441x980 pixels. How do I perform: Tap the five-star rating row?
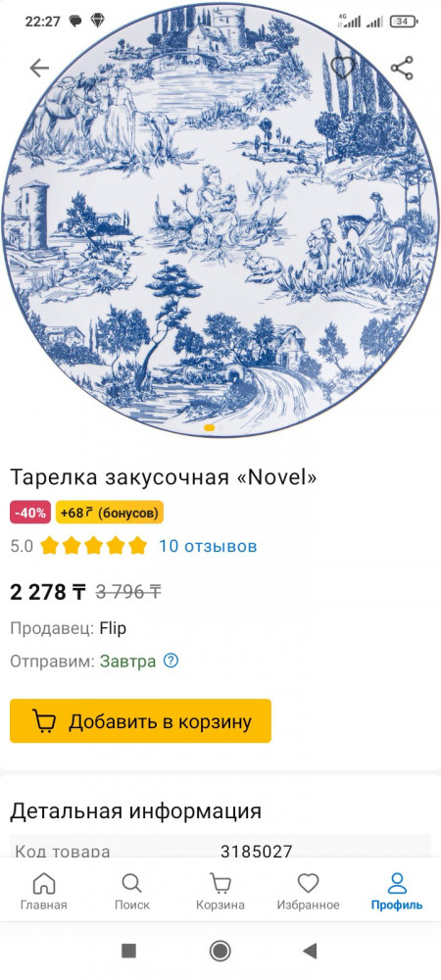(x=93, y=546)
